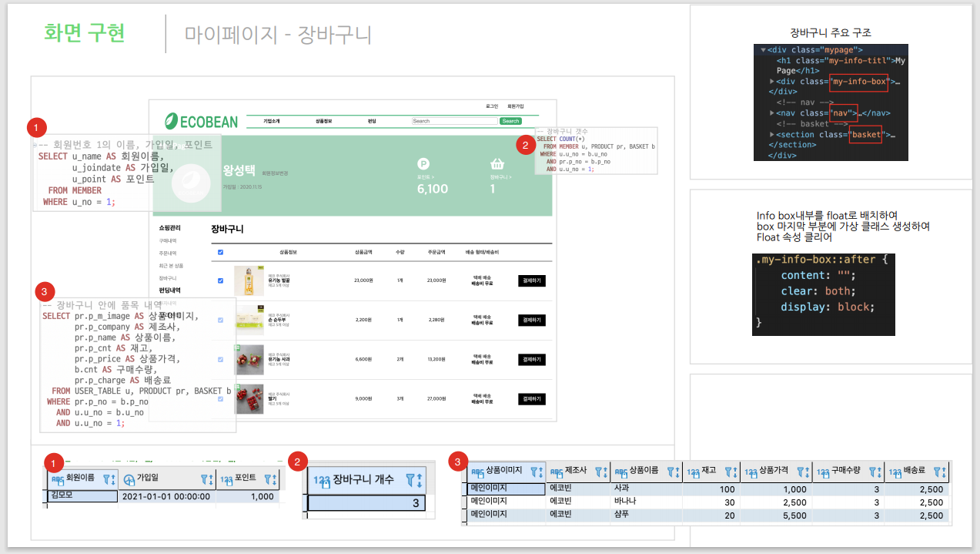Click the 기업소개 menu item
Viewport: 980px width, 554px height.
coord(272,121)
